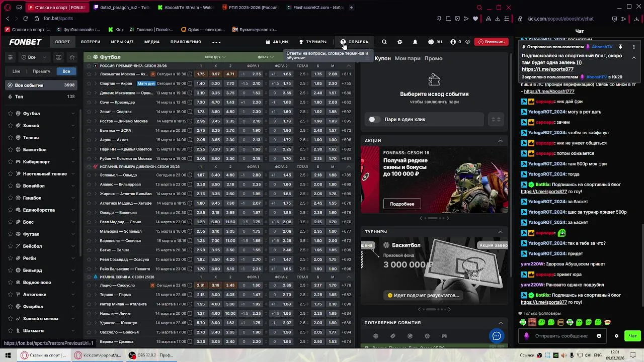The height and width of the screenshot is (362, 644).
Task: Open emoji picker in Kick chat input
Action: (599, 336)
